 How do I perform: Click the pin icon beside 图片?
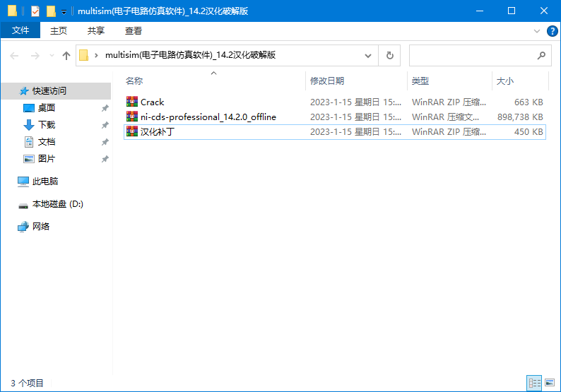105,159
